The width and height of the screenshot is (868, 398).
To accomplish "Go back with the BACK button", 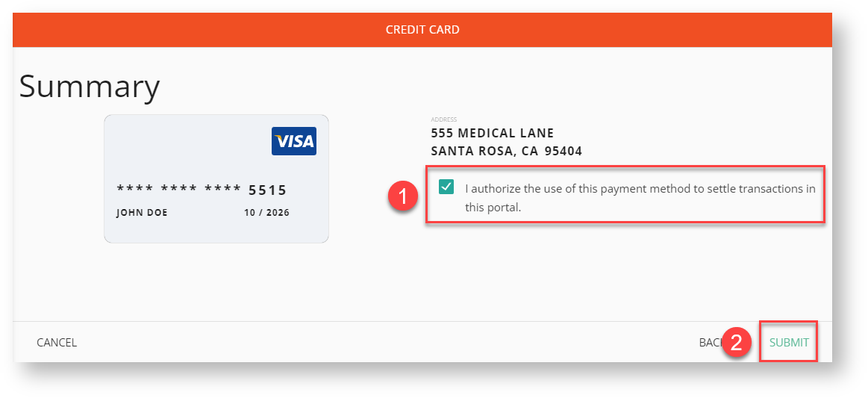I will [709, 343].
